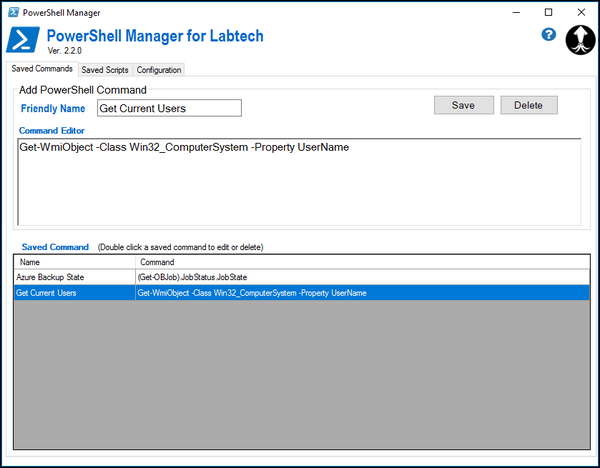Focus the Friendly Name input field
Image resolution: width=600 pixels, height=468 pixels.
[169, 108]
